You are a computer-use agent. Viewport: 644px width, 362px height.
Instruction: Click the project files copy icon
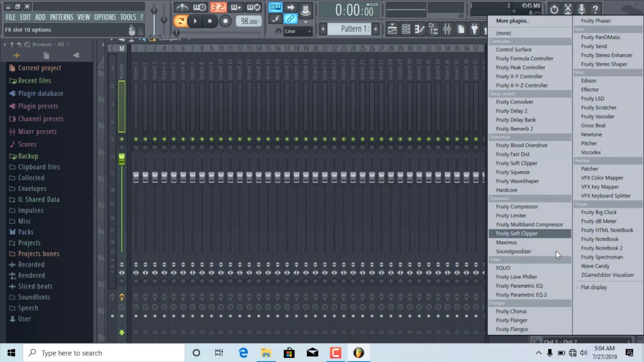click(460, 29)
